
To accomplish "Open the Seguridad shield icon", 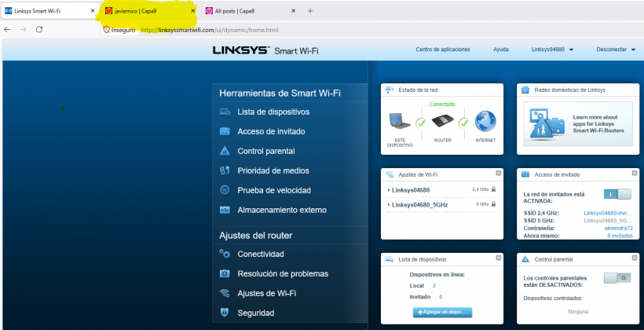I will point(225,313).
